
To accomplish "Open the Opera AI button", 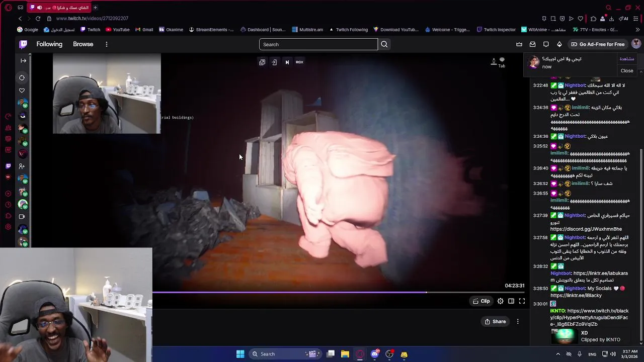I will click(624, 19).
